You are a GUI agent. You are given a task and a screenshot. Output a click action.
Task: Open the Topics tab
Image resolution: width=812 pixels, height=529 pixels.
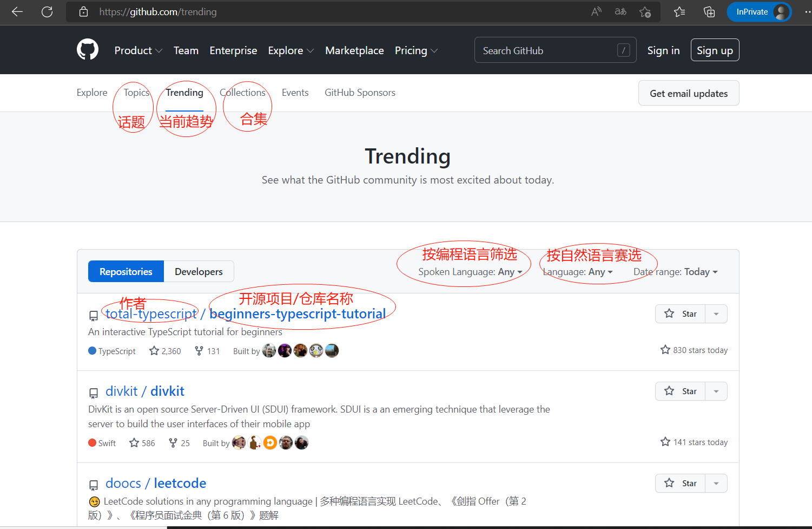[136, 93]
